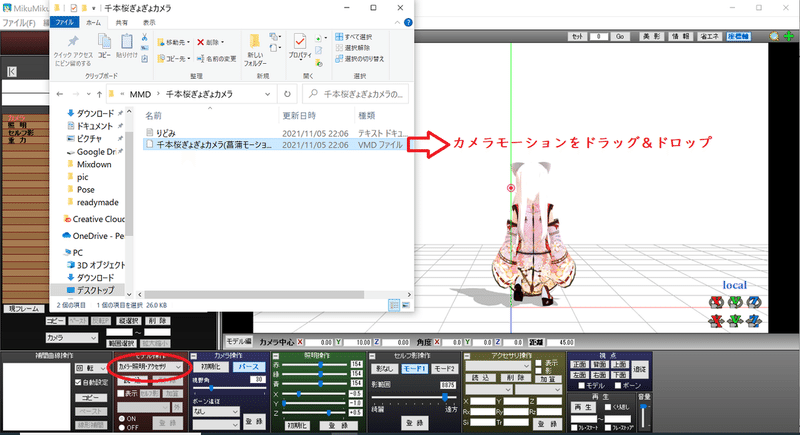This screenshot has height=435, width=800.
Task: Select the OFF radio button
Action: tap(122, 427)
